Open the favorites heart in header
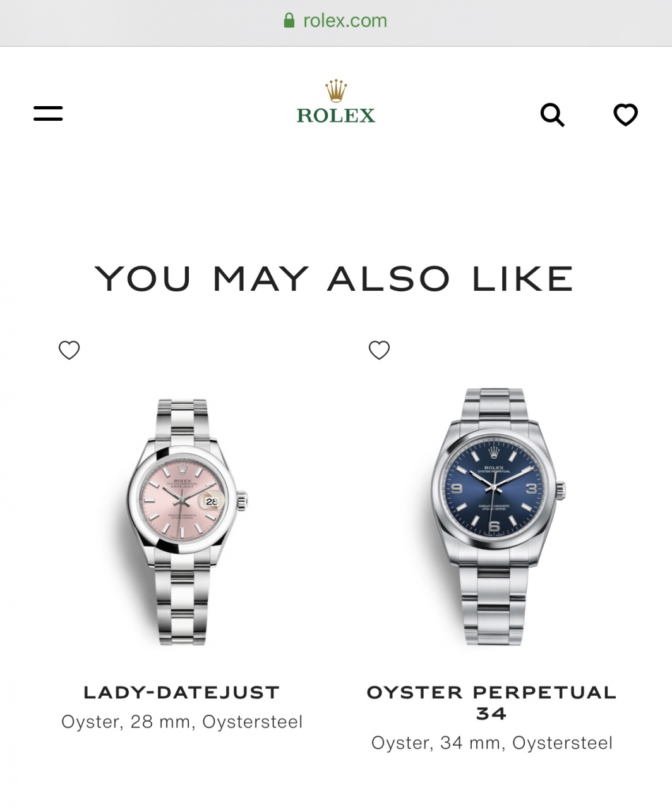This screenshot has height=809, width=672. [626, 115]
